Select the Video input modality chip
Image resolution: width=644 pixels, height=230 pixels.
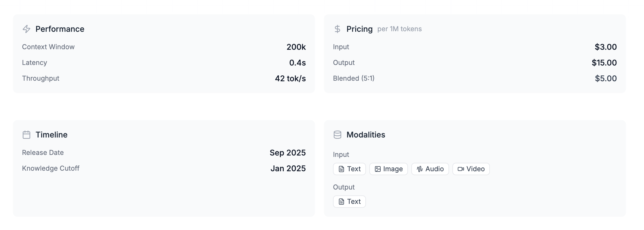pyautogui.click(x=471, y=169)
